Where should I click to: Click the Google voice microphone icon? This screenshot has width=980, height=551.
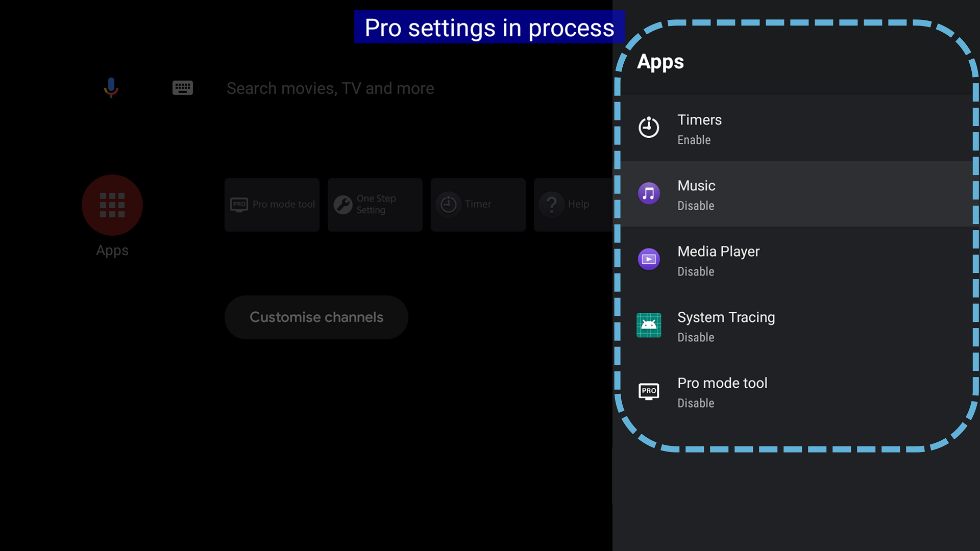pyautogui.click(x=111, y=88)
